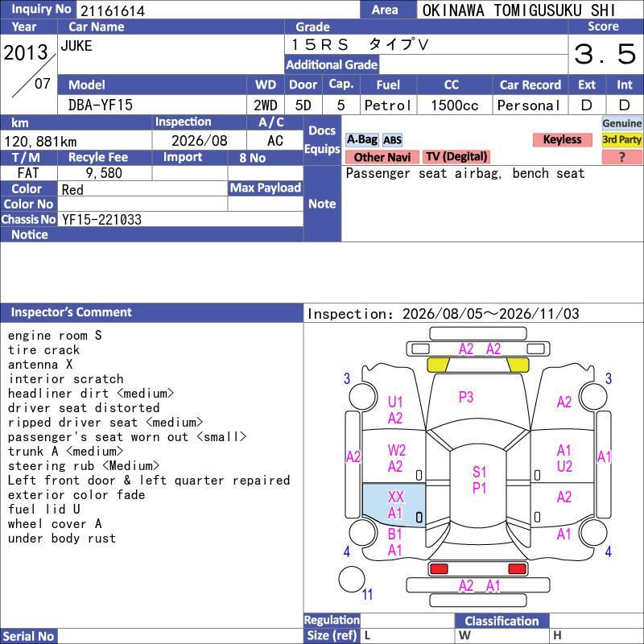644x644 pixels.
Task: Select the year 2013
Action: coord(26,52)
